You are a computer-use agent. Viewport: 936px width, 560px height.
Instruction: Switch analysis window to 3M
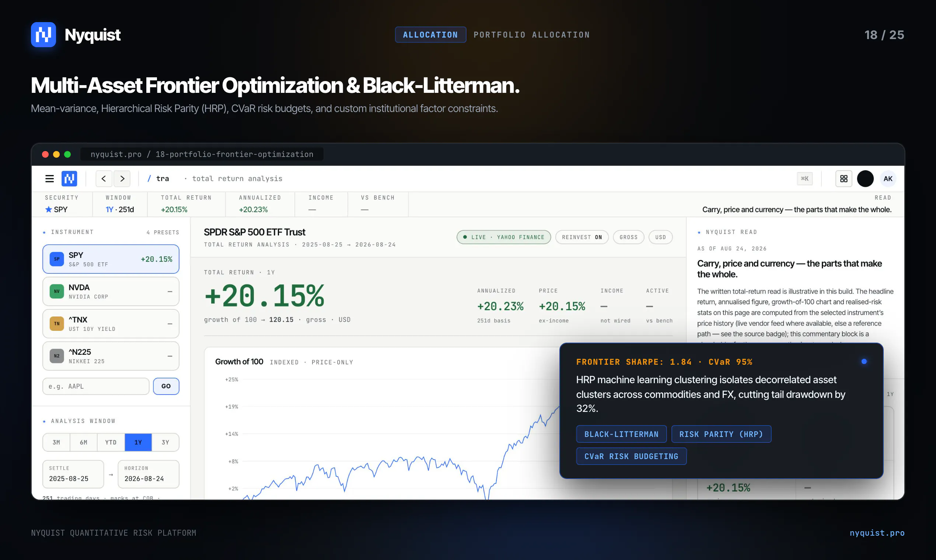(x=56, y=442)
